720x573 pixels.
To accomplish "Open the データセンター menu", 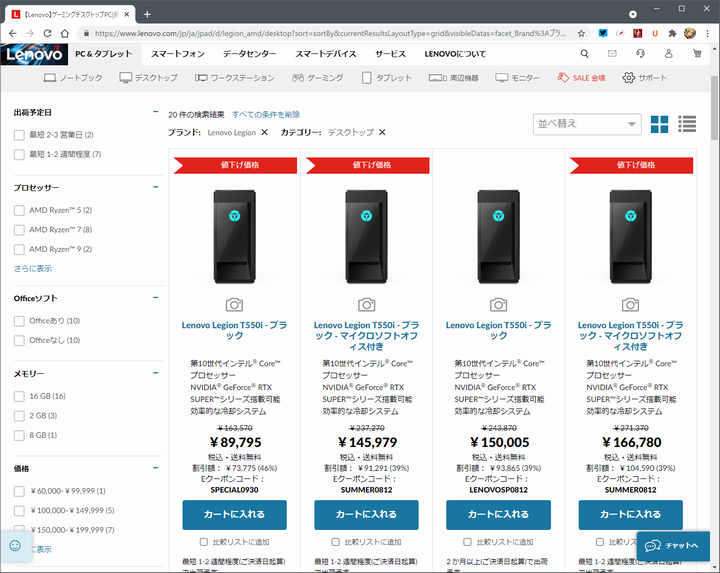I will point(250,54).
